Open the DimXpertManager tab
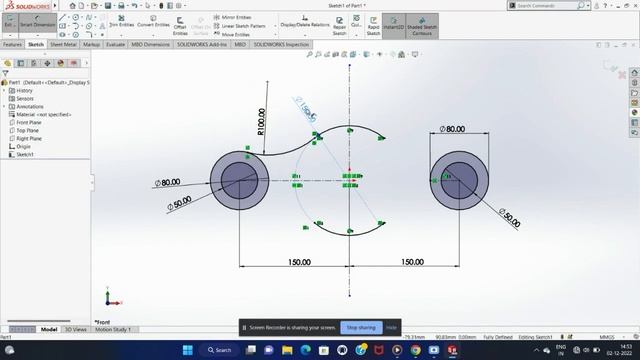The width and height of the screenshot is (640, 360). point(47,63)
